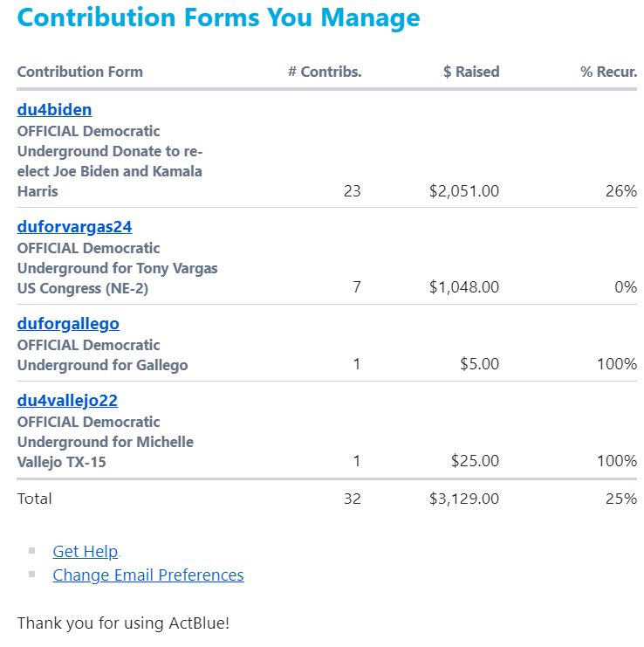This screenshot has width=644, height=647.
Task: Open the du4biden contribution form link
Action: tap(54, 110)
